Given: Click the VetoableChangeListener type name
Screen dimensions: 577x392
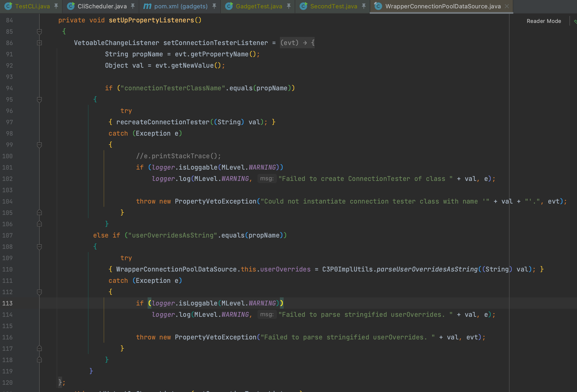Looking at the screenshot, I should (x=117, y=43).
